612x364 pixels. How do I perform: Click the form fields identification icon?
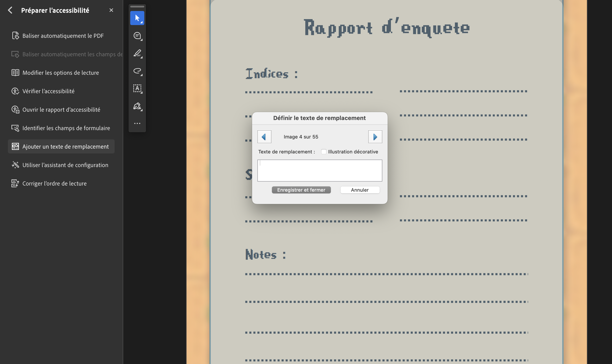(x=15, y=128)
